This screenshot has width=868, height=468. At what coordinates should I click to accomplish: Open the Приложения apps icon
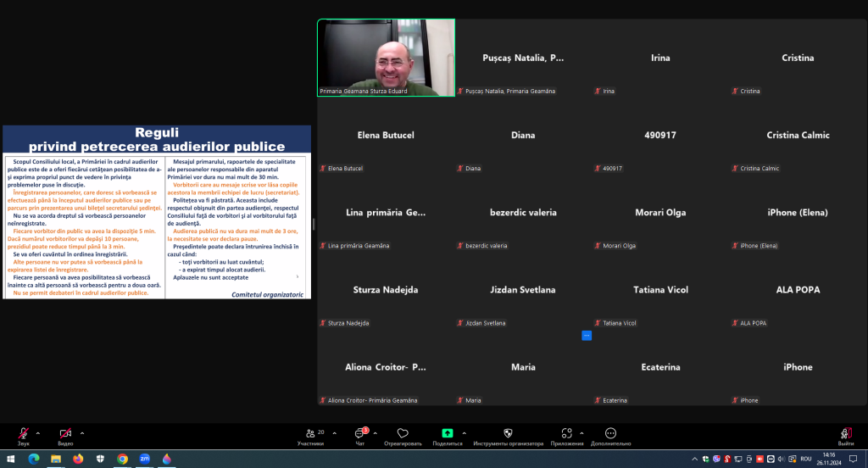[x=566, y=437]
